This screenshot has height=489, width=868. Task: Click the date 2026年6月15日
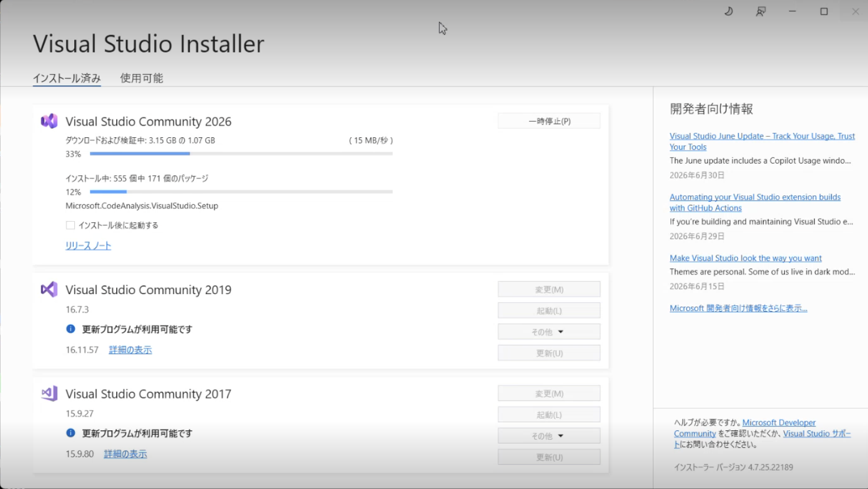697,286
